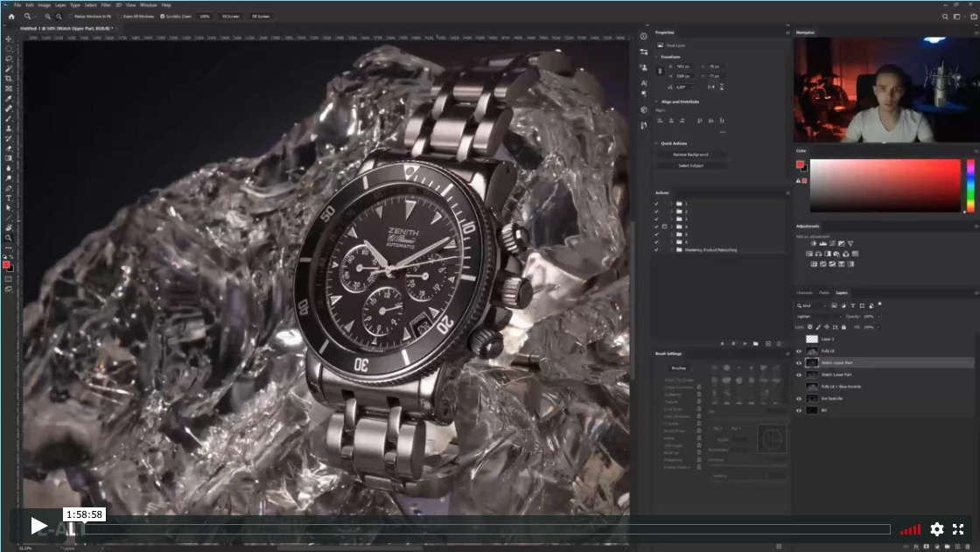Select the Blur tool
980x552 pixels.
[x=9, y=169]
